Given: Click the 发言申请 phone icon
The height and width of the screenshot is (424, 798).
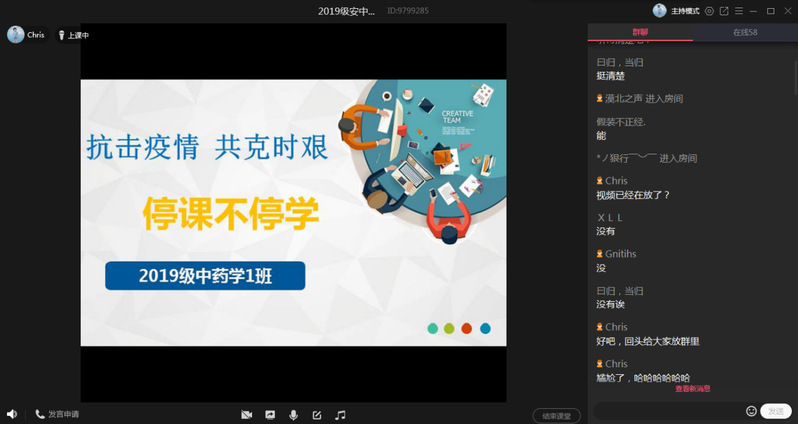Looking at the screenshot, I should (40, 414).
